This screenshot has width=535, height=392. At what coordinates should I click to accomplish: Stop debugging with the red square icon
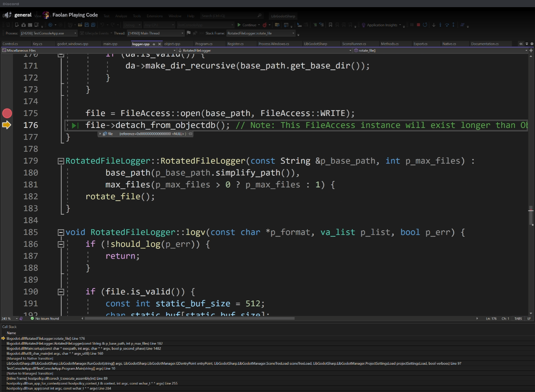(418, 25)
